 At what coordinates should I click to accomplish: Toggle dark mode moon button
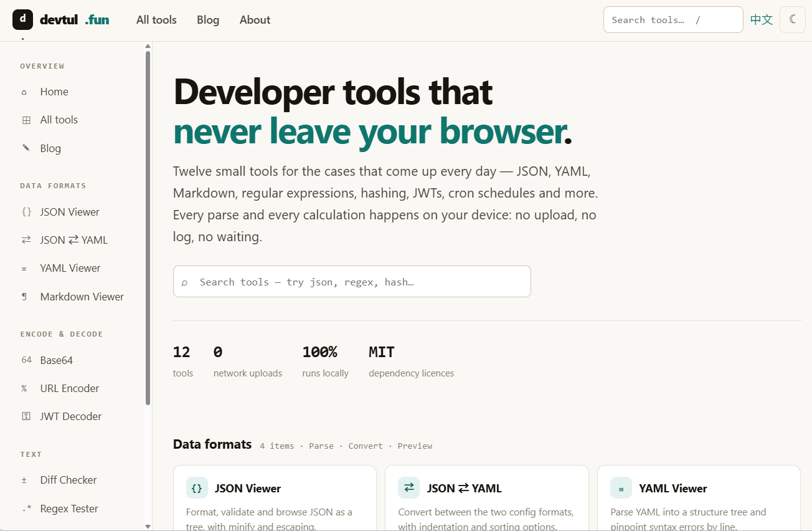tap(793, 19)
